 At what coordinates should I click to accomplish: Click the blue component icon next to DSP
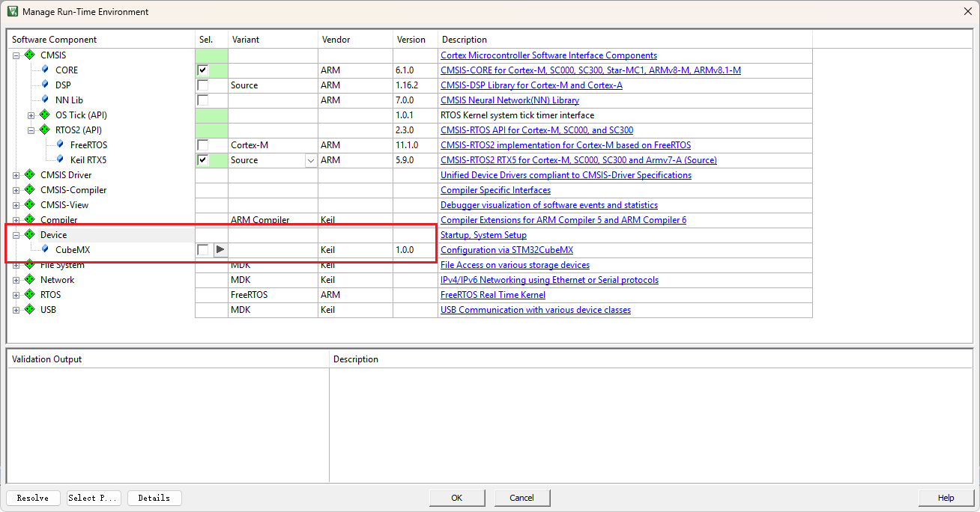tap(45, 85)
